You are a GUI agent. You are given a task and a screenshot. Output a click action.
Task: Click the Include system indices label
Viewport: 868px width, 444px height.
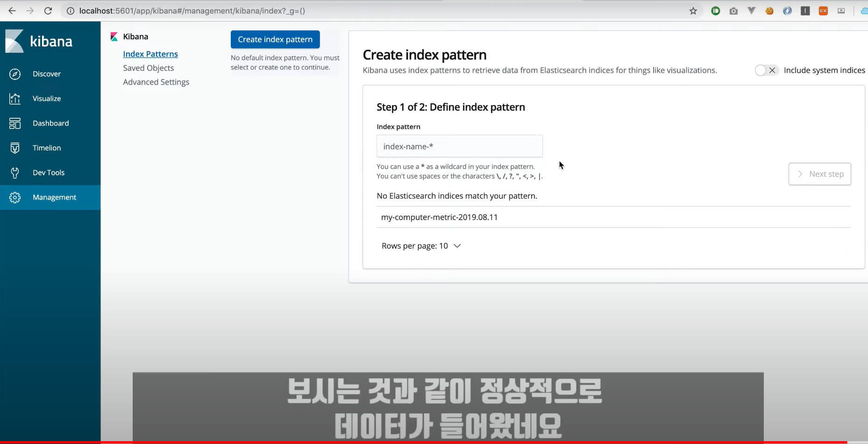(824, 70)
